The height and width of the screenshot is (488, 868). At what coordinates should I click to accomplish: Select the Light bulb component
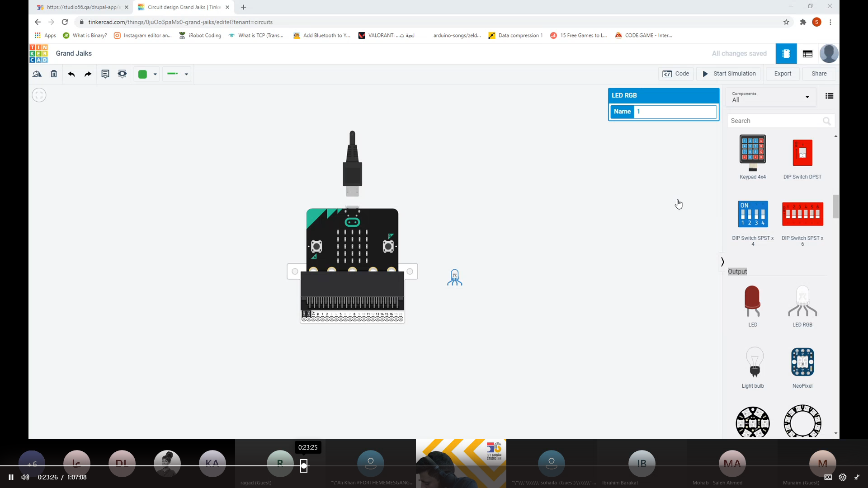pos(753,367)
